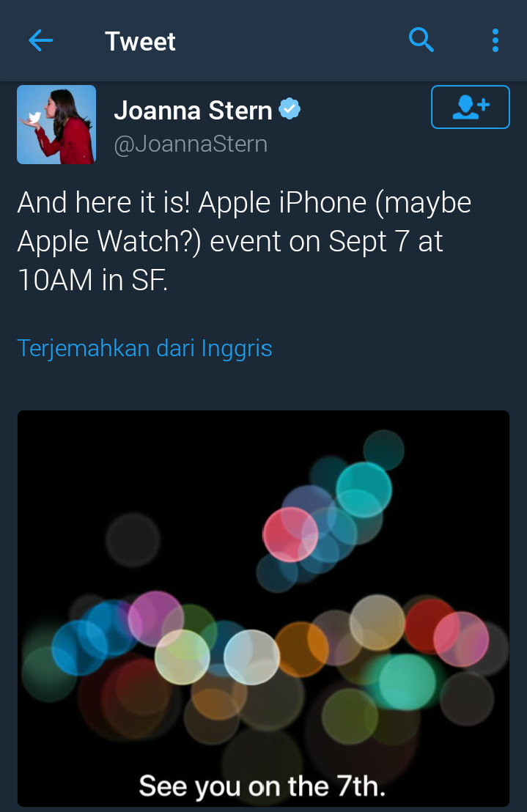Image resolution: width=527 pixels, height=812 pixels.
Task: Tap the tweet's first line about Apple iPhone
Action: pos(244,202)
